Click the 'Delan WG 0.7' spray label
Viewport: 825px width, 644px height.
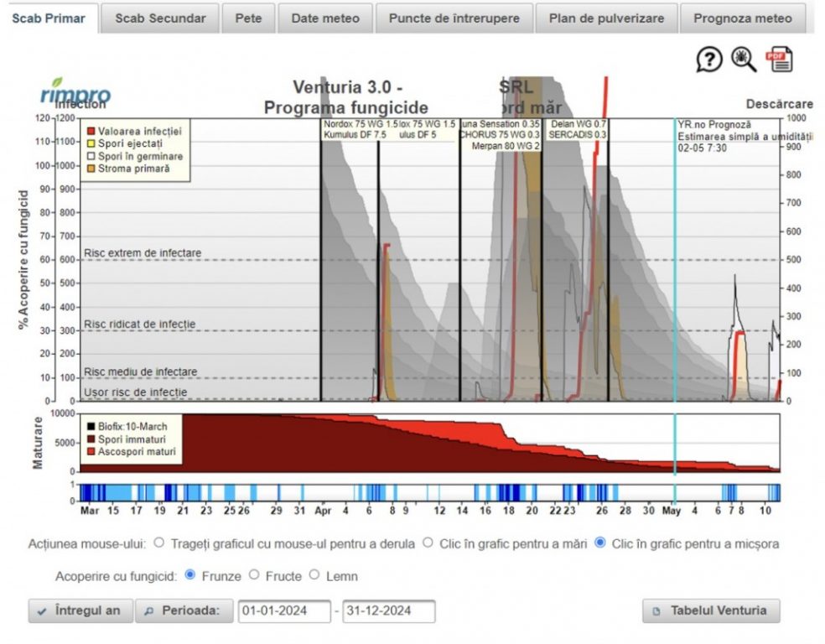tap(579, 124)
